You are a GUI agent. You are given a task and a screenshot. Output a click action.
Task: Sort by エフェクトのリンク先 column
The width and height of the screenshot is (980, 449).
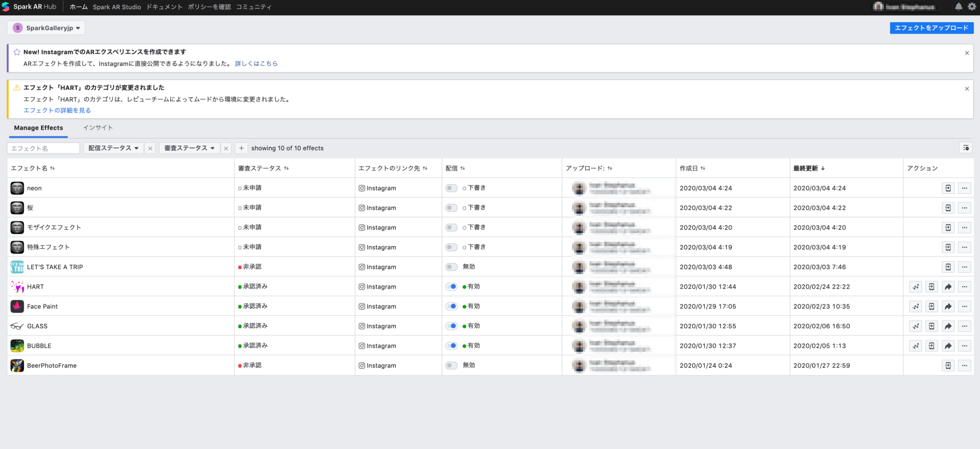coord(393,168)
